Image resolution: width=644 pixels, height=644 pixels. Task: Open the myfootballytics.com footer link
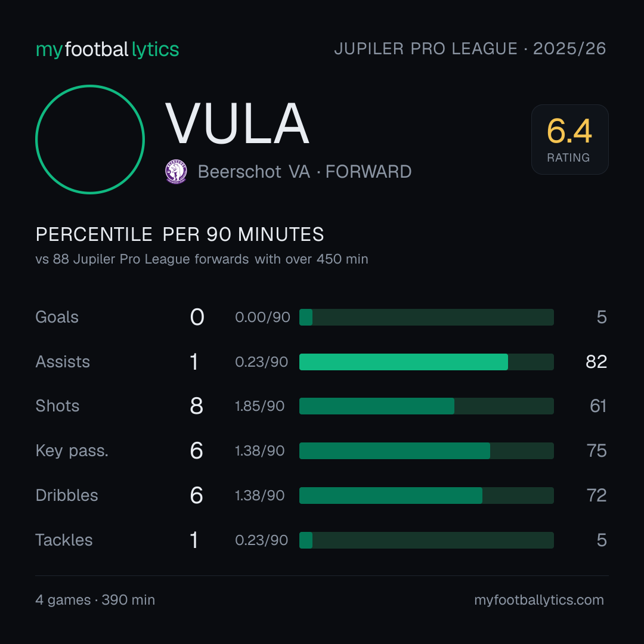[539, 600]
